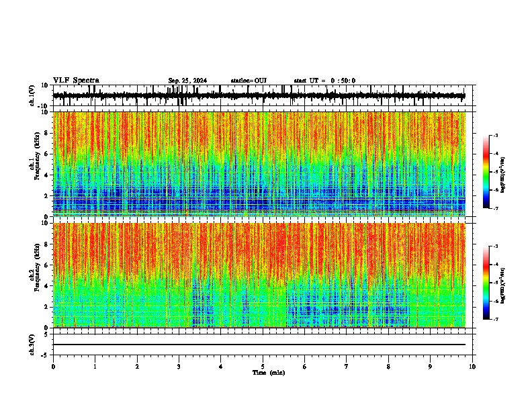Viewport: 532px width, 411px height.
Task: Click the "Time (min)" axis label
Action: (269, 373)
